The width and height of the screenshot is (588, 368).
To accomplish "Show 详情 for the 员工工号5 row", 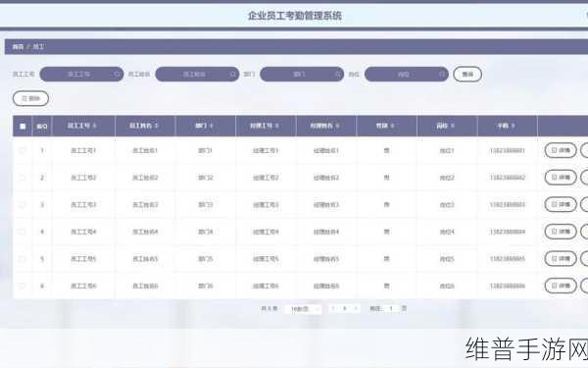I will pyautogui.click(x=561, y=258).
